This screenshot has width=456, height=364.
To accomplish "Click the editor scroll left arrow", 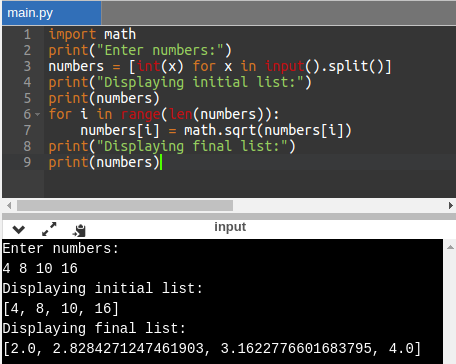I will point(9,205).
